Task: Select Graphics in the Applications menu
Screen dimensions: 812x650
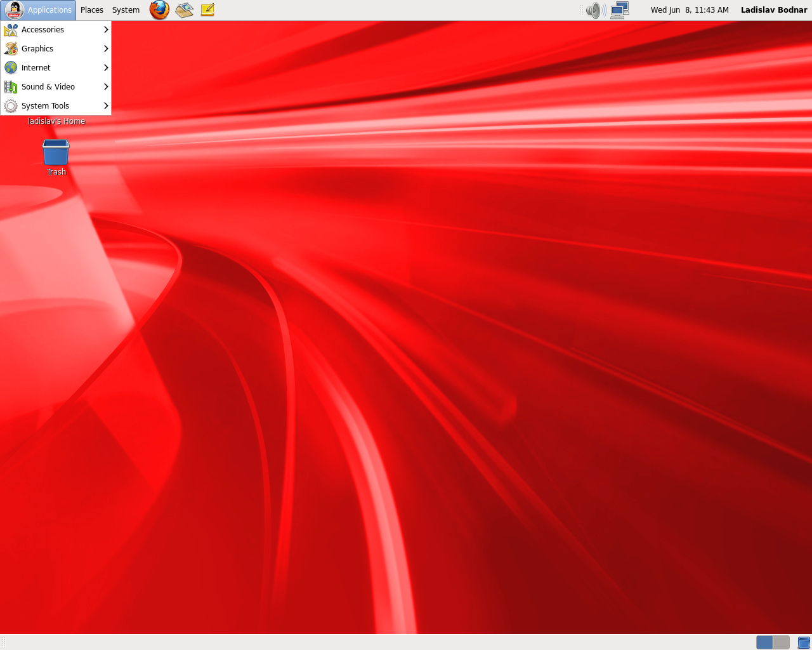Action: 37,48
